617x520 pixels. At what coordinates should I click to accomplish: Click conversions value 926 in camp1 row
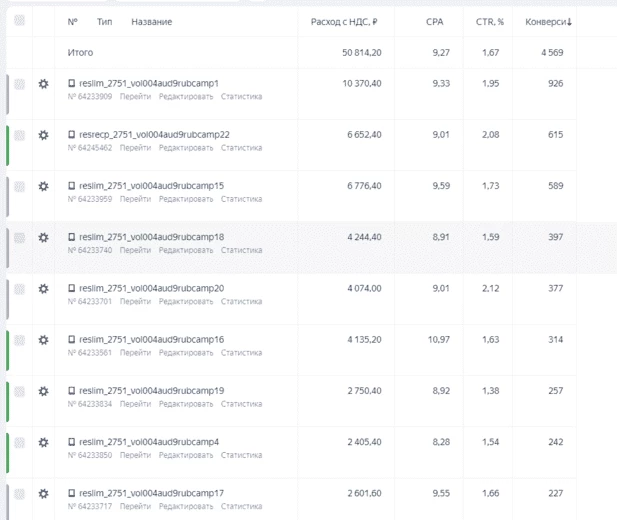pos(555,83)
